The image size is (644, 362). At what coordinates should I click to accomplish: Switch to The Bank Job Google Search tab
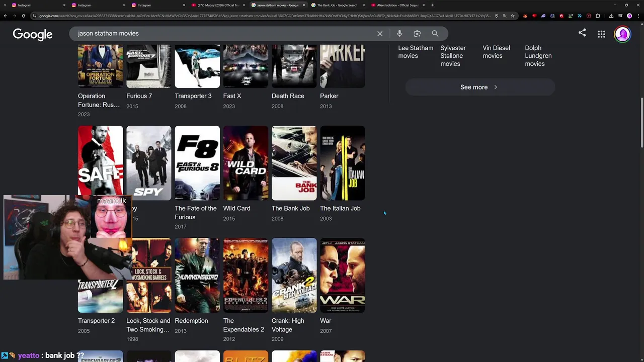337,5
